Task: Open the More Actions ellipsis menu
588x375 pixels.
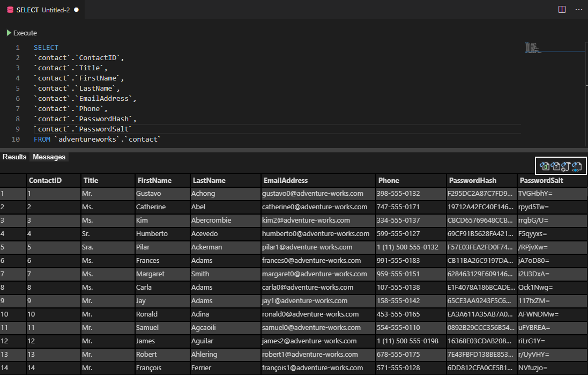Action: [x=578, y=10]
